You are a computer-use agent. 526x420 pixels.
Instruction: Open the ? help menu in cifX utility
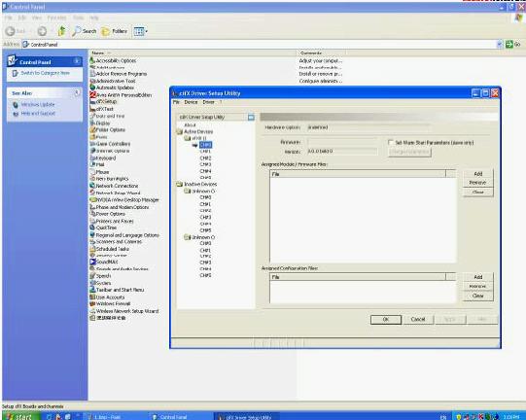[221, 102]
